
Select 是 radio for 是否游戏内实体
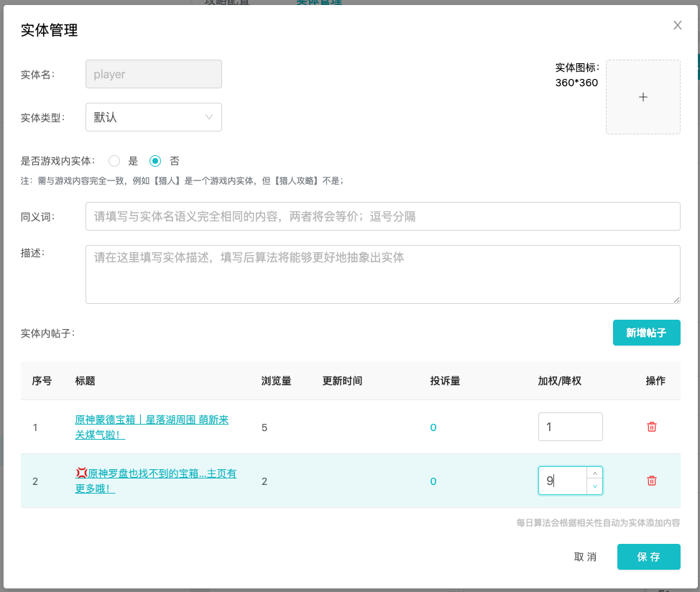(114, 161)
